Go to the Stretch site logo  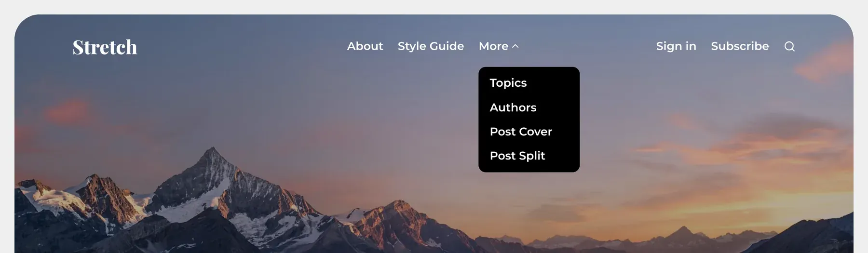pyautogui.click(x=105, y=47)
